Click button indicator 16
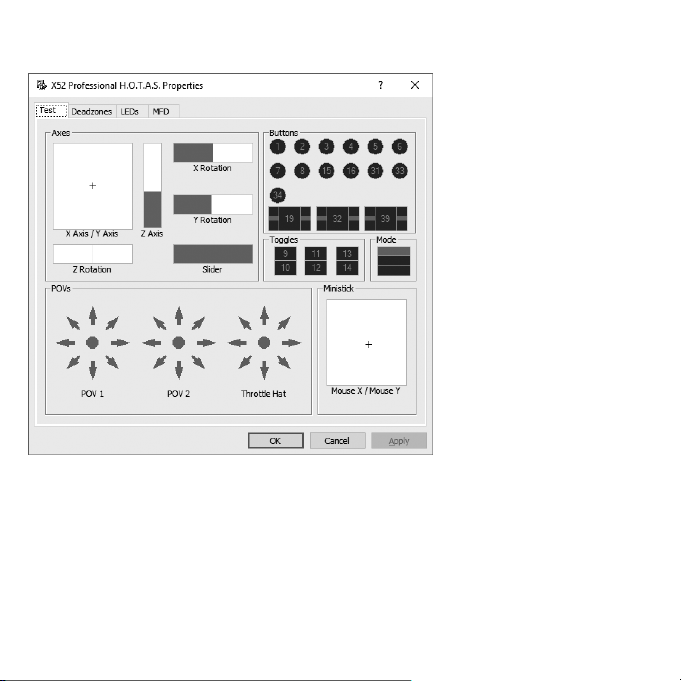 (x=350, y=171)
